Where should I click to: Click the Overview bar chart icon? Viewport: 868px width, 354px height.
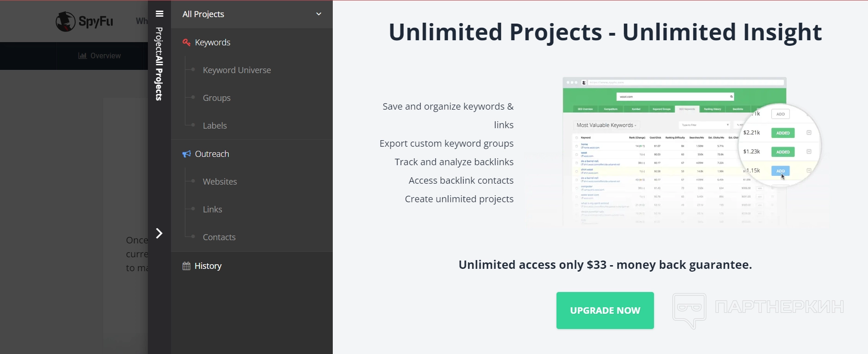click(82, 56)
